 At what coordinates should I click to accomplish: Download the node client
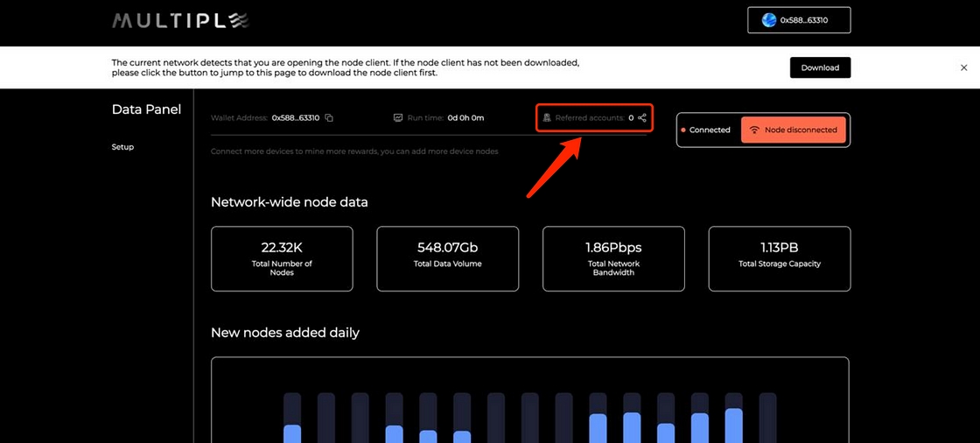point(819,67)
